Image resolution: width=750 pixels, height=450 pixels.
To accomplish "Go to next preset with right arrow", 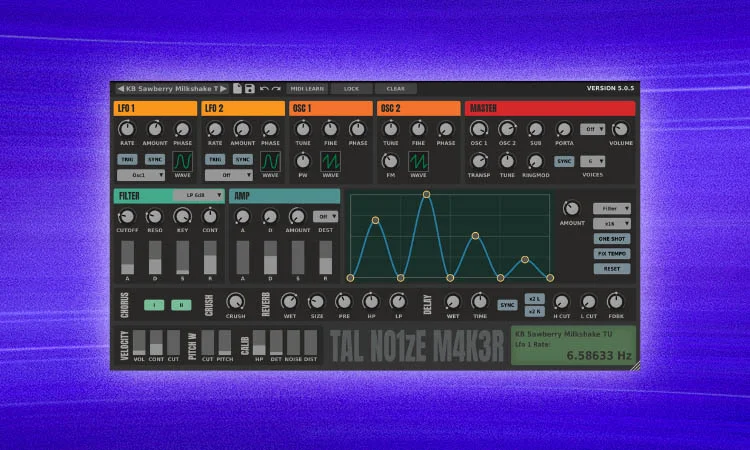I will (x=224, y=89).
